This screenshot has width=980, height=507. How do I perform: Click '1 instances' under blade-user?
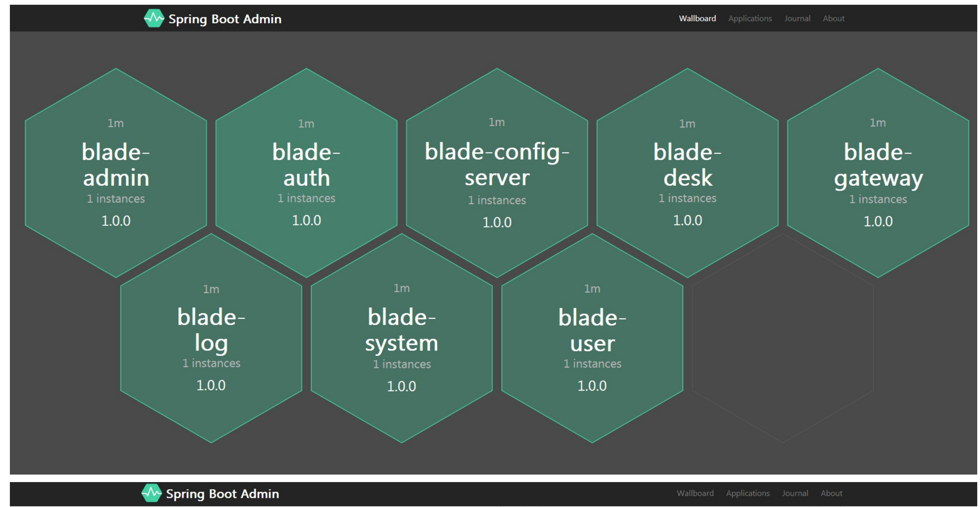(592, 363)
